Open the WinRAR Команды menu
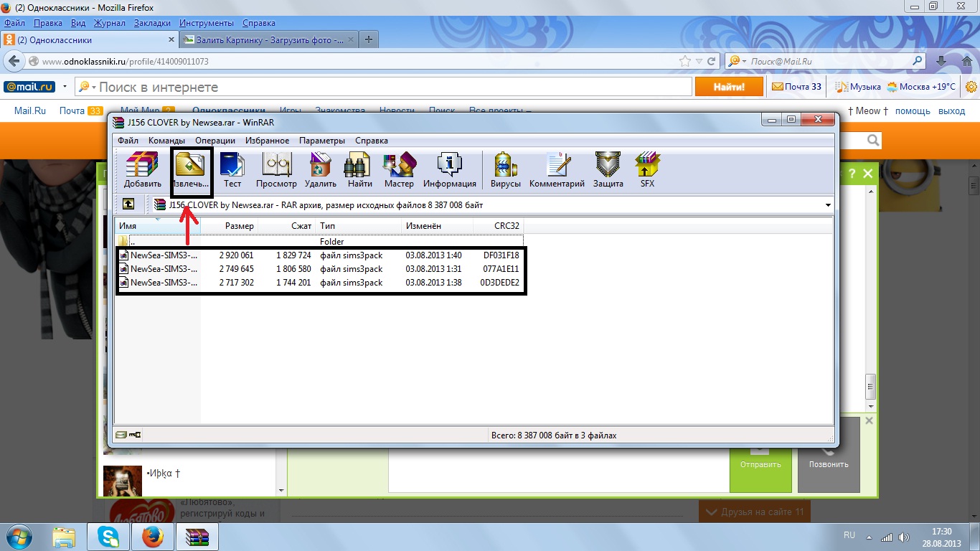980x551 pixels. coord(166,141)
